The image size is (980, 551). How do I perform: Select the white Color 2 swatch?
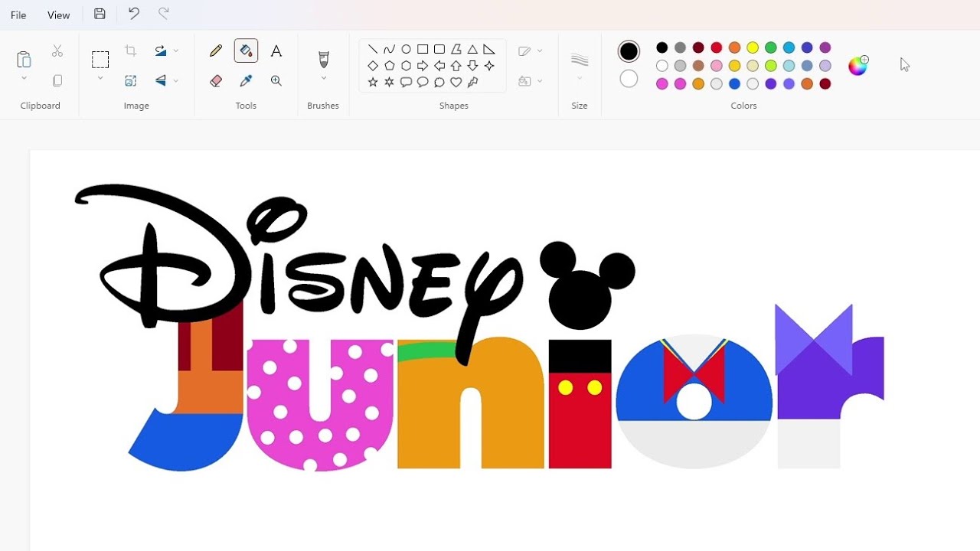(x=629, y=79)
